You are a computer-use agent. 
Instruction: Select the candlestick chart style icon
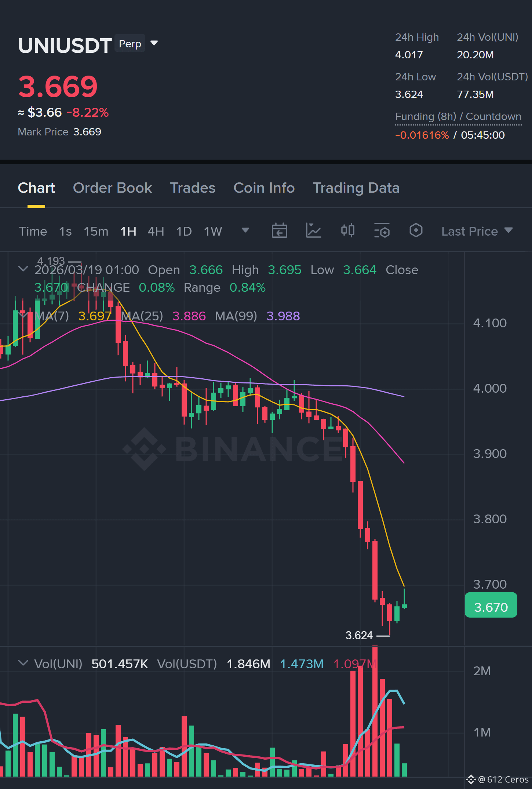click(347, 230)
